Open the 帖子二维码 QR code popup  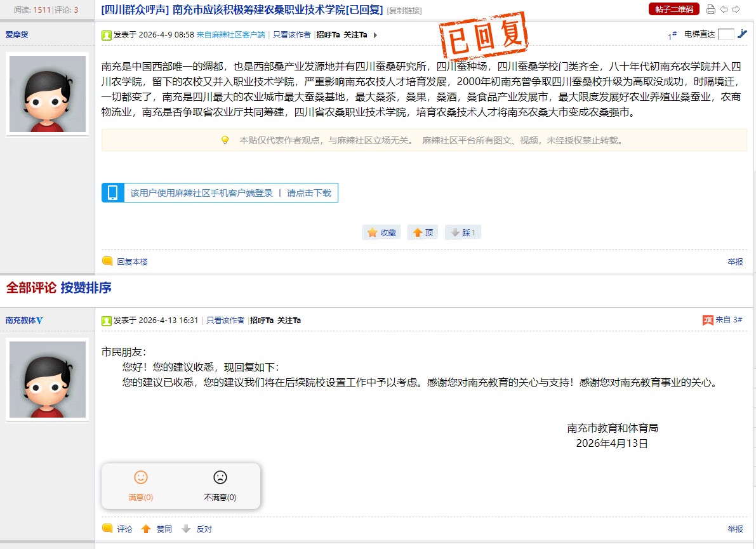point(673,9)
